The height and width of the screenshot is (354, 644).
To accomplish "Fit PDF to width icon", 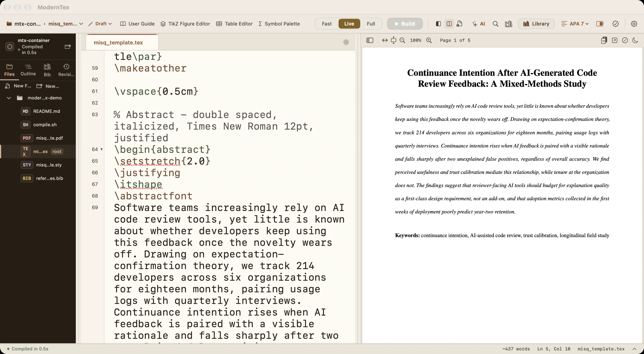I will (x=385, y=40).
